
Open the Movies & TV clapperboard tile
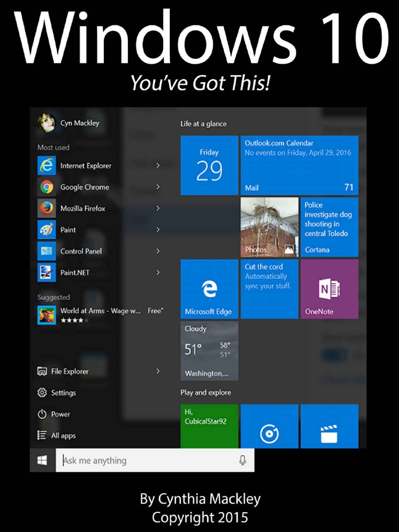(329, 426)
